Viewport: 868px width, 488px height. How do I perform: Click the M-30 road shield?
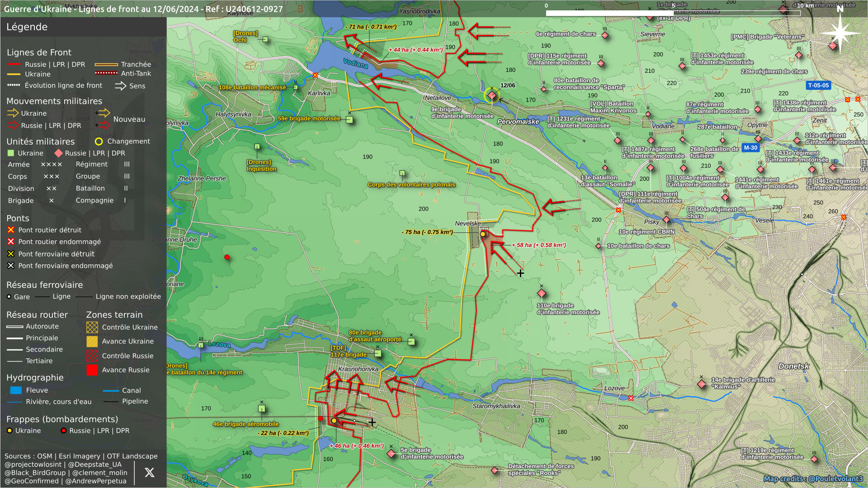(750, 148)
